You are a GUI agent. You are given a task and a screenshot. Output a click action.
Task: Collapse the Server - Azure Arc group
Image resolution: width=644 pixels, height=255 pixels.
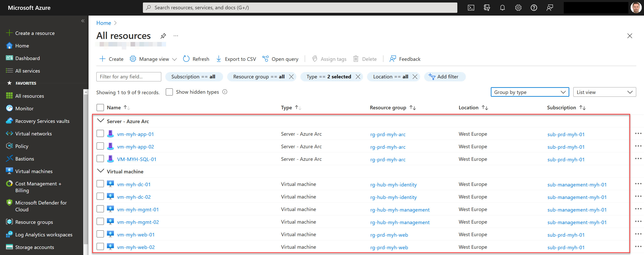coord(100,121)
